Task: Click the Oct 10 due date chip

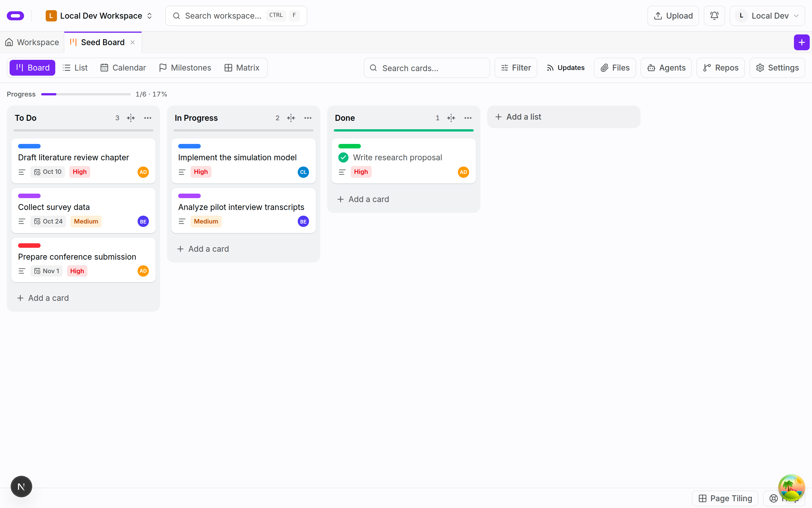Action: pyautogui.click(x=48, y=172)
